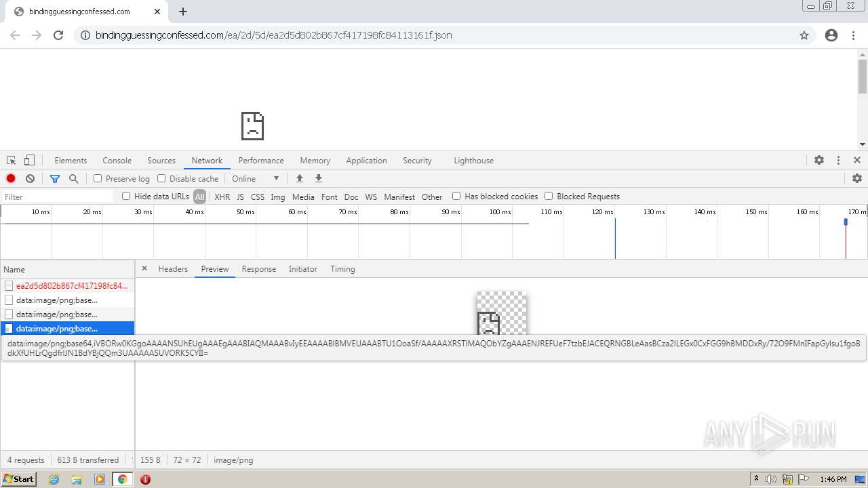Click the Name column header
Screen dimensions: 868x488
pyautogui.click(x=67, y=269)
